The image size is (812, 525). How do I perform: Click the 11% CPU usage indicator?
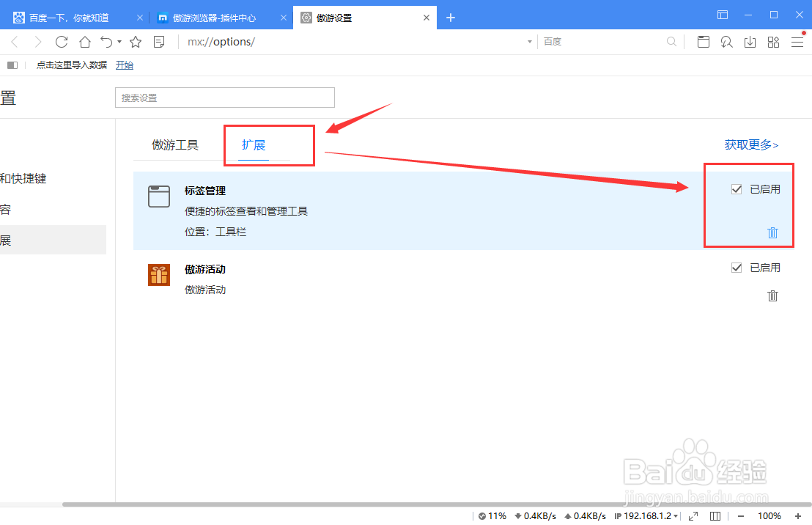click(x=492, y=516)
